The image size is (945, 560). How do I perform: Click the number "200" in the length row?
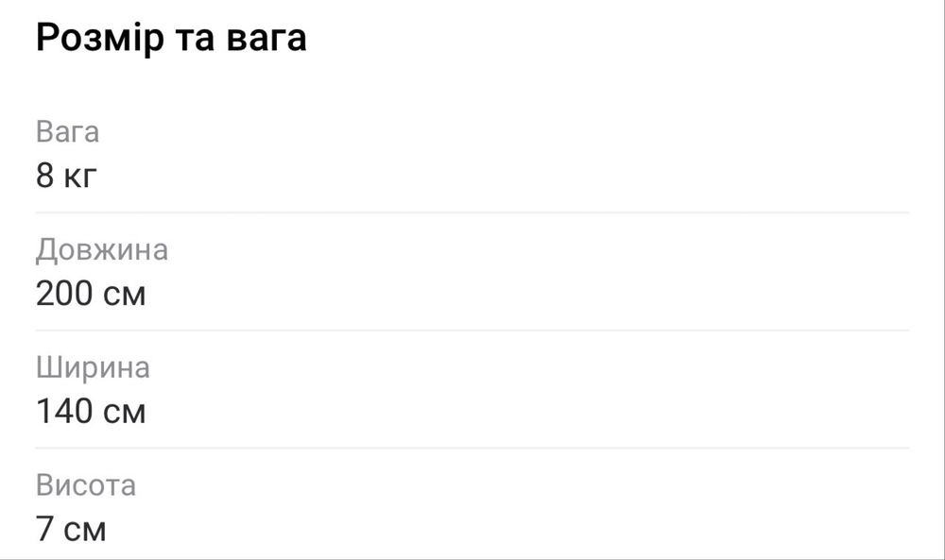pyautogui.click(x=64, y=294)
